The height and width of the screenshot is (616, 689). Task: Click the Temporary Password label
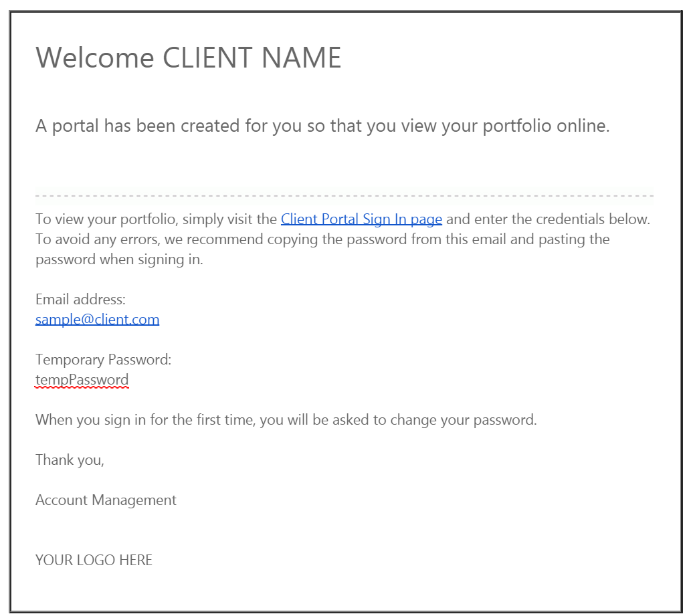(103, 360)
